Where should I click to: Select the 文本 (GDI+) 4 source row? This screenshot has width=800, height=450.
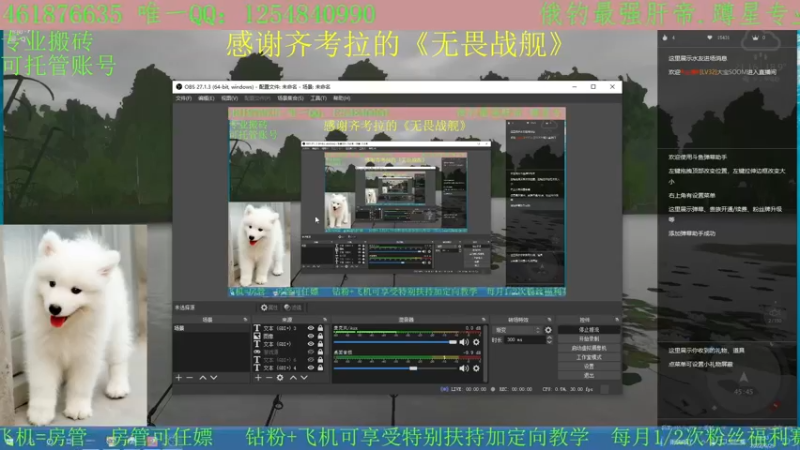point(289,367)
